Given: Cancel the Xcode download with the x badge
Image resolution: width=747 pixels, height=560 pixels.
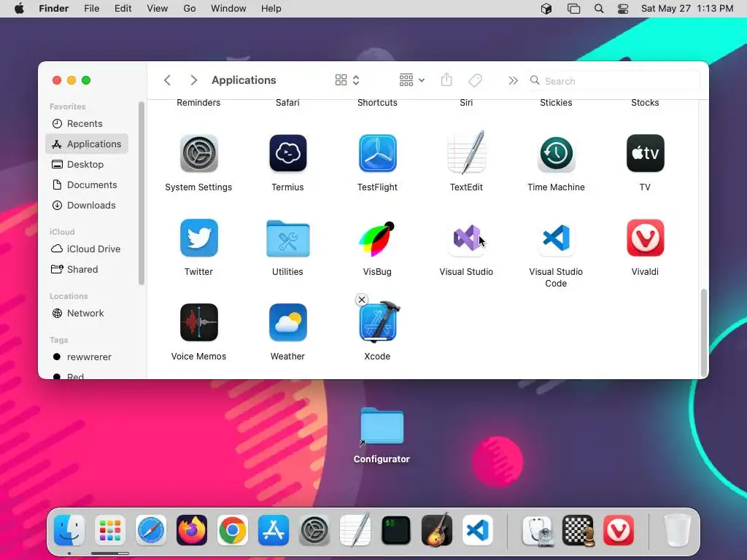Looking at the screenshot, I should (362, 300).
